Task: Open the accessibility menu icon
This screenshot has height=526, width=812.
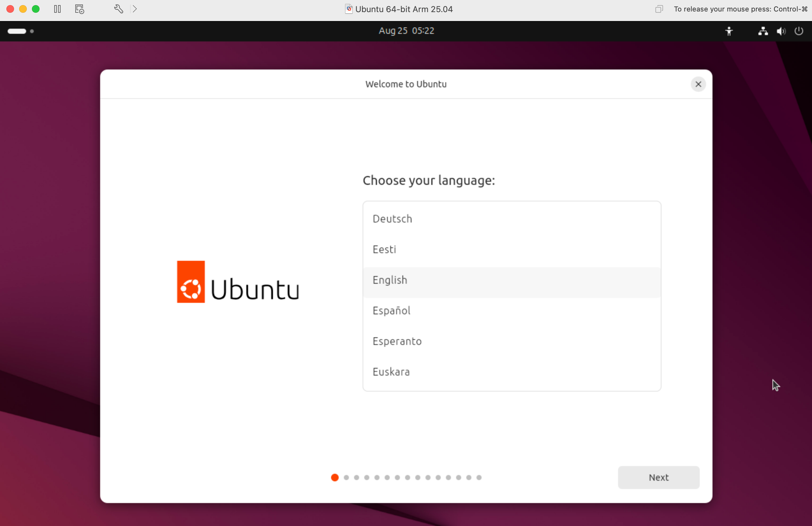Action: [x=729, y=31]
